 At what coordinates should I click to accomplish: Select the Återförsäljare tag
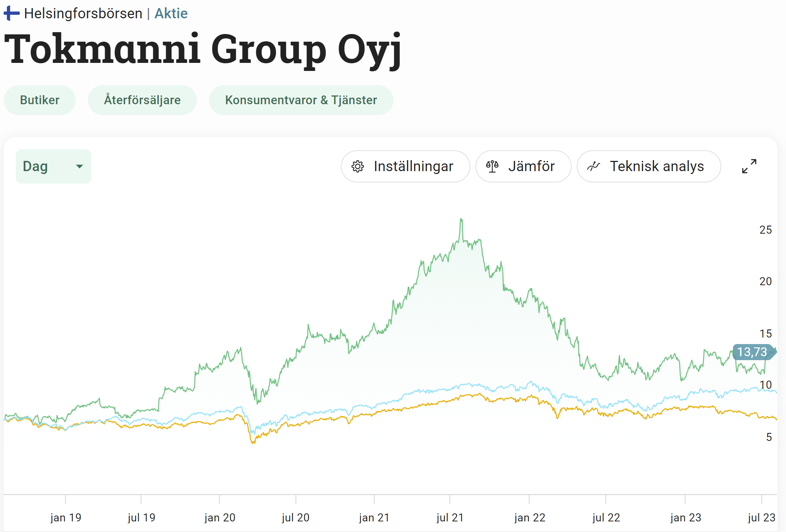(142, 100)
